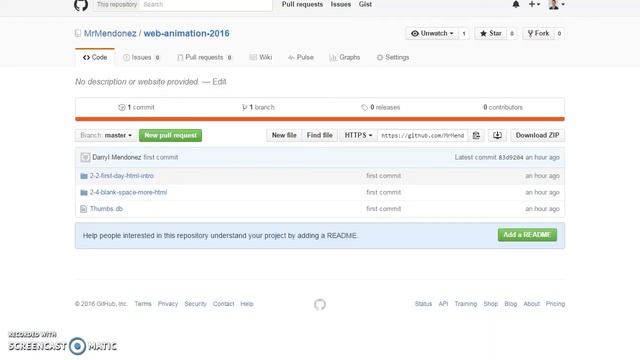Open the notifications bell icon
640x360 pixels.
(516, 4)
